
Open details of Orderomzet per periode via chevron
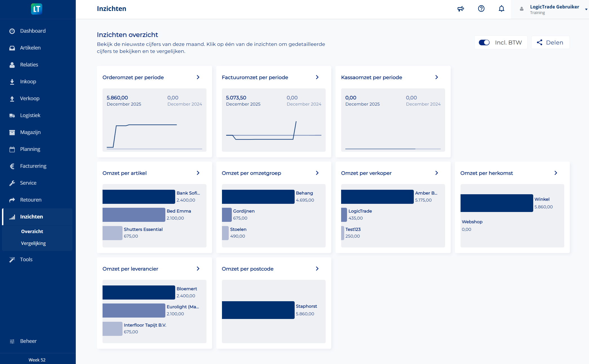198,77
